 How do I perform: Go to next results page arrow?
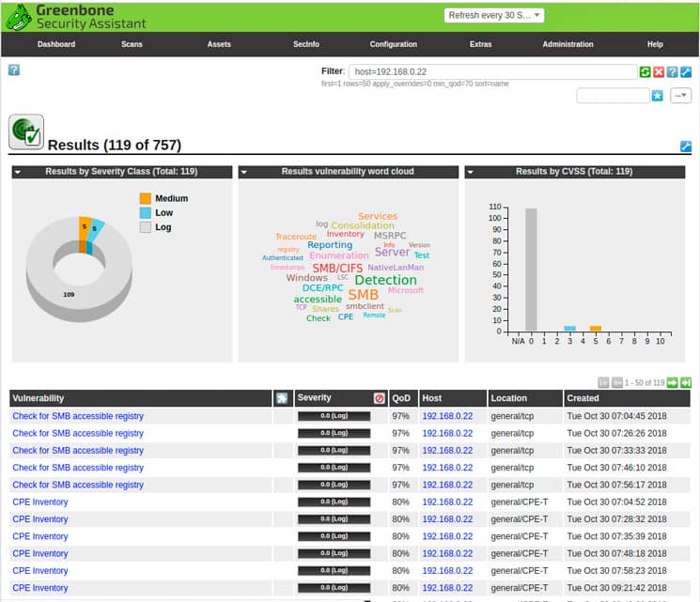(x=673, y=382)
